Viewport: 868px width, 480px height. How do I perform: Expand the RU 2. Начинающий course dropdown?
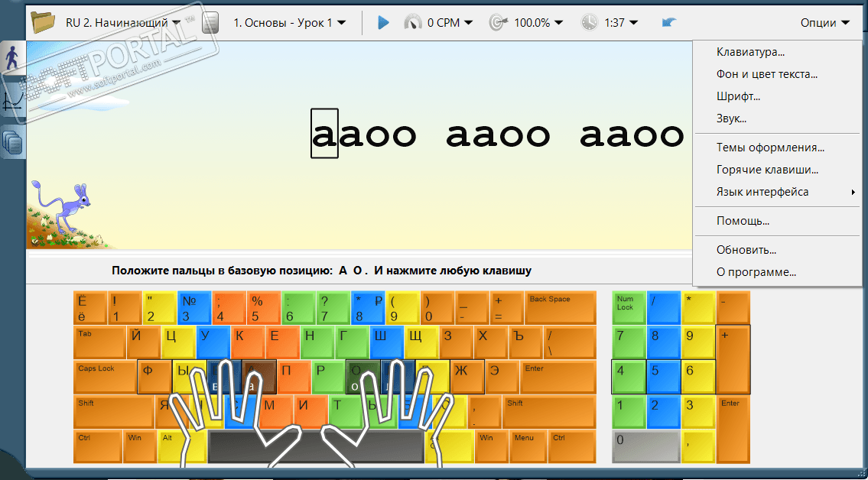[x=123, y=23]
